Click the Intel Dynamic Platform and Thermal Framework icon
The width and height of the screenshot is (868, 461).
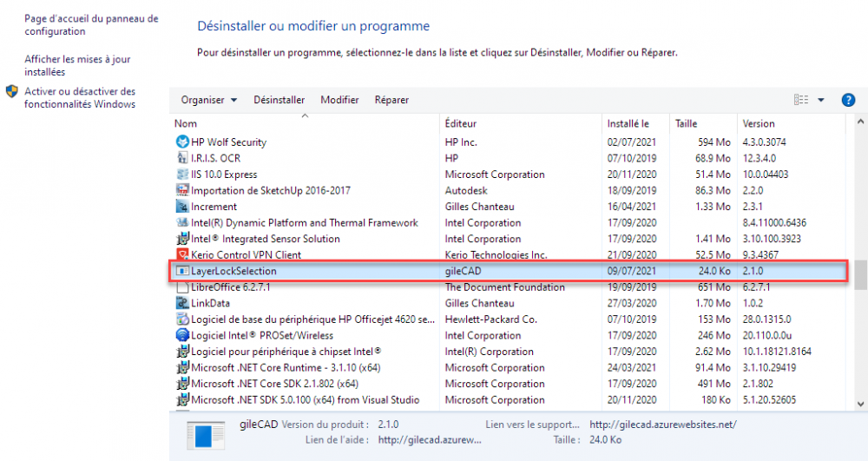pos(182,222)
